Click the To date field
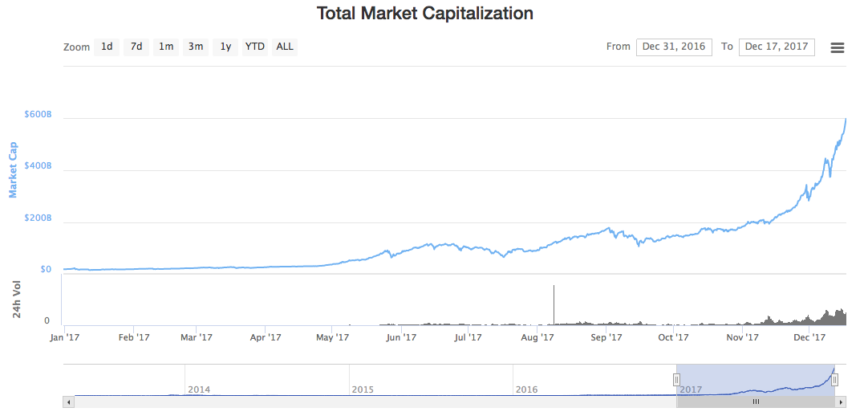The height and width of the screenshot is (420, 868). point(776,47)
